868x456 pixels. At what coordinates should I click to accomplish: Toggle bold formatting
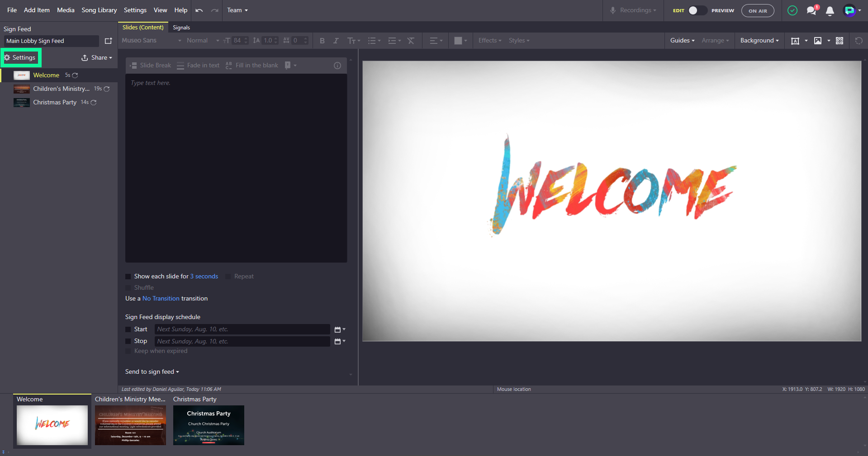pos(322,41)
